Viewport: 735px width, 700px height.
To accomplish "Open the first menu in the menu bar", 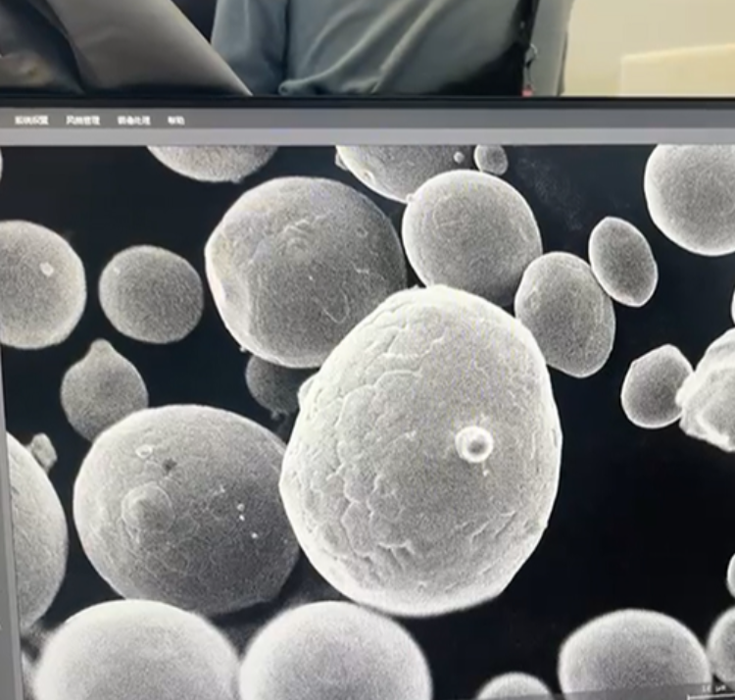I will pos(31,121).
